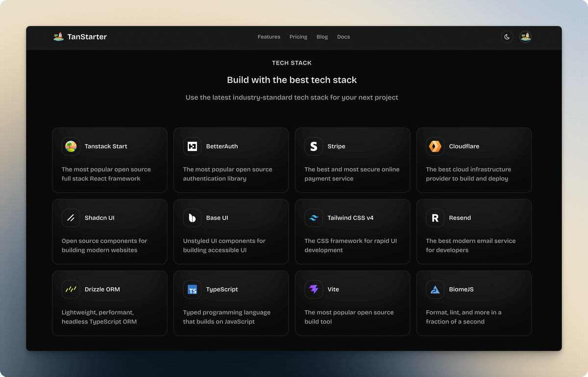
Task: Click the Tanstack Start icon
Action: [71, 146]
